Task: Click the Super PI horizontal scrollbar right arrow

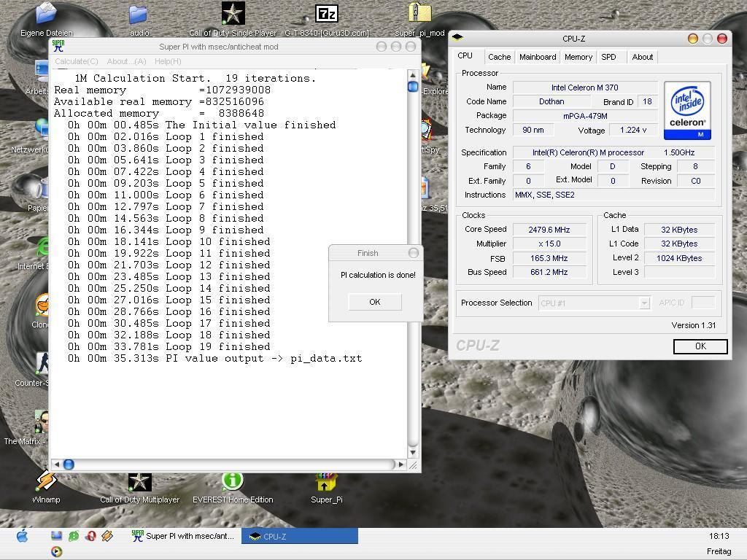Action: 401,464
